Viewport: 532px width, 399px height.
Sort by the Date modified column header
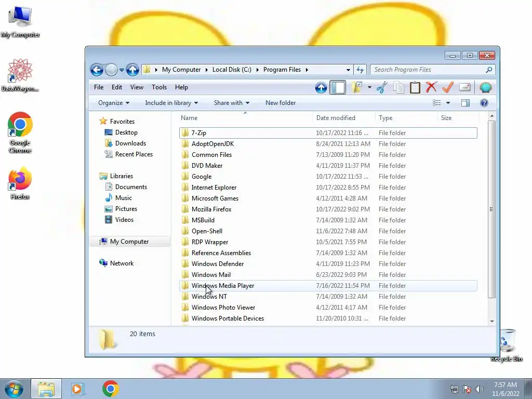pos(344,118)
